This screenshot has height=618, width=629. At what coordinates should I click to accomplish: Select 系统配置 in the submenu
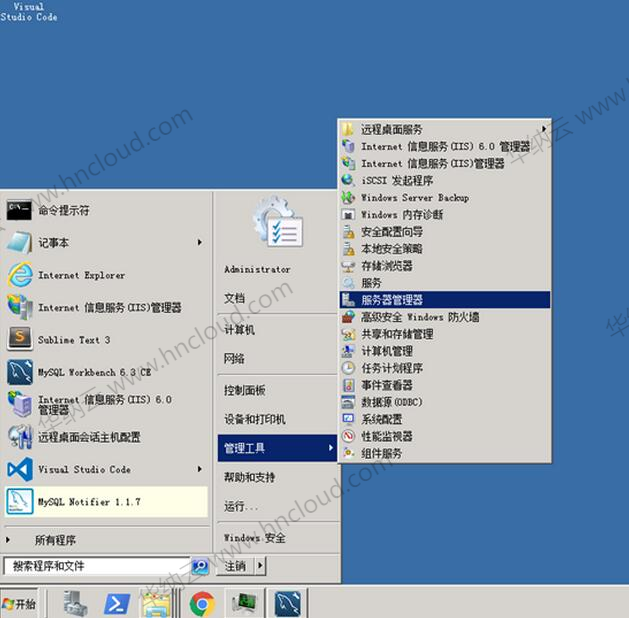coord(445,419)
